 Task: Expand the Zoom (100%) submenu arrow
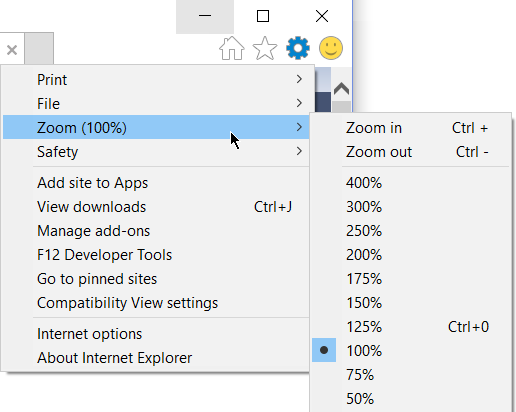pos(299,127)
